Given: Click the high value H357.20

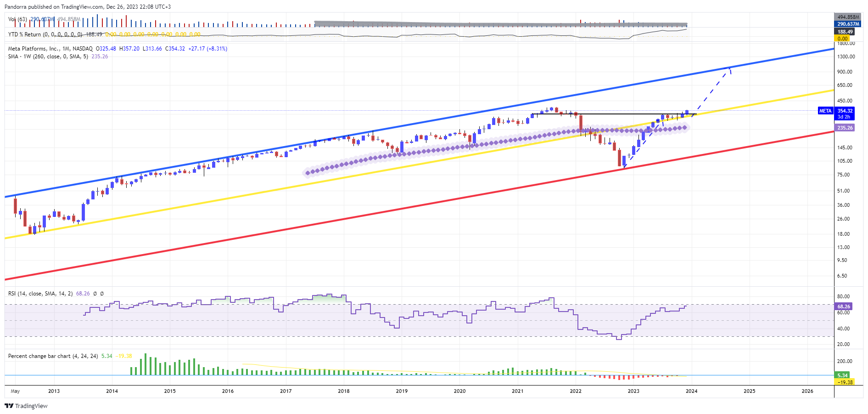Looking at the screenshot, I should (x=129, y=49).
